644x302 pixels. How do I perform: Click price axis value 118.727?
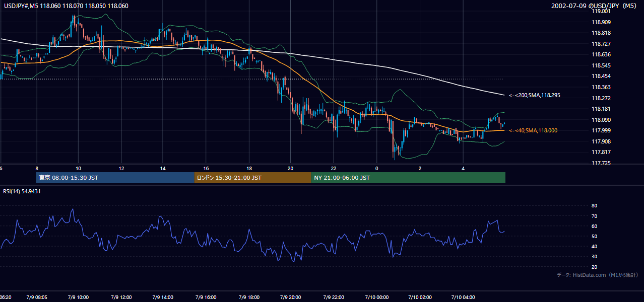tap(601, 44)
